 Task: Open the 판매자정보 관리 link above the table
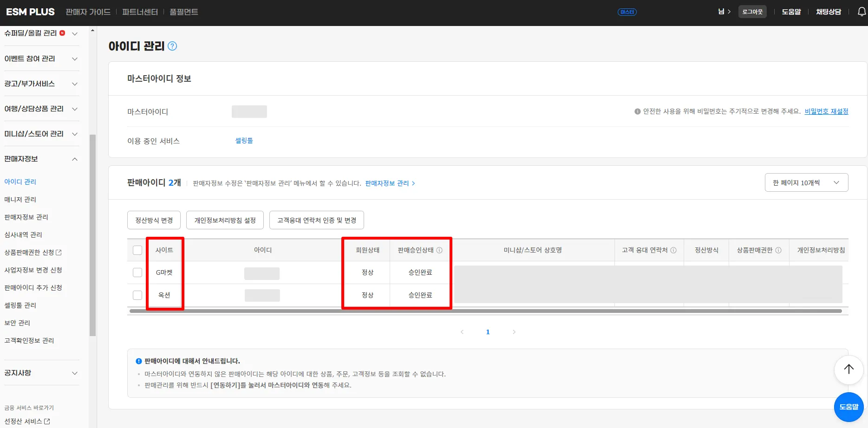[390, 183]
